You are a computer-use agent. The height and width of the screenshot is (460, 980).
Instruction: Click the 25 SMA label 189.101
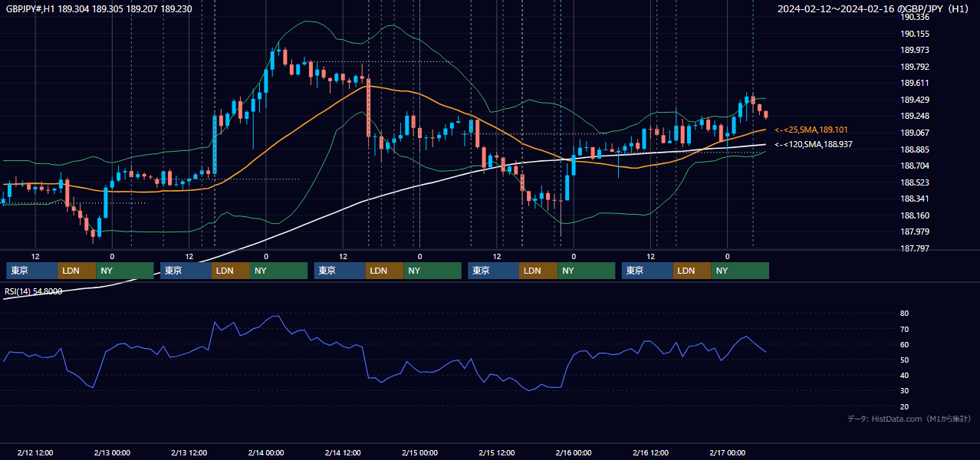pyautogui.click(x=811, y=130)
